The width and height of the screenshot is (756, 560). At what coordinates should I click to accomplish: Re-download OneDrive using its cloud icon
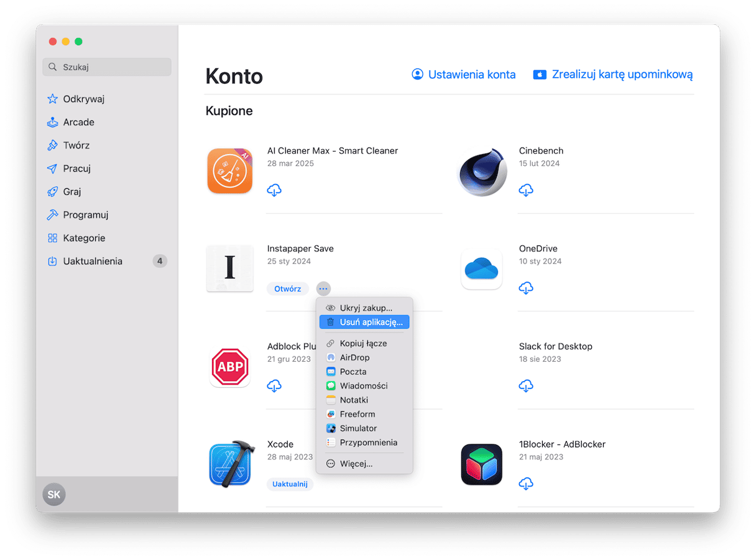point(526,288)
